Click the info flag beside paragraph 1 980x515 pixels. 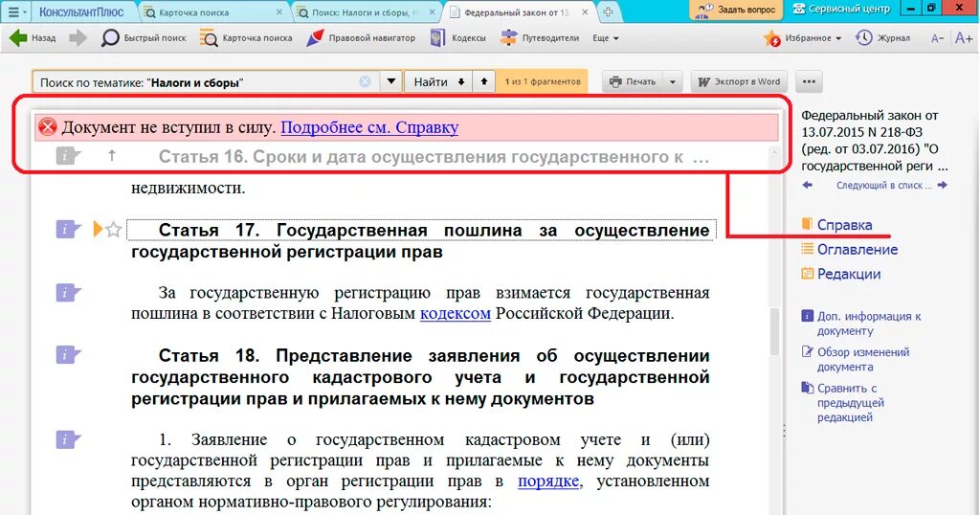pyautogui.click(x=68, y=439)
